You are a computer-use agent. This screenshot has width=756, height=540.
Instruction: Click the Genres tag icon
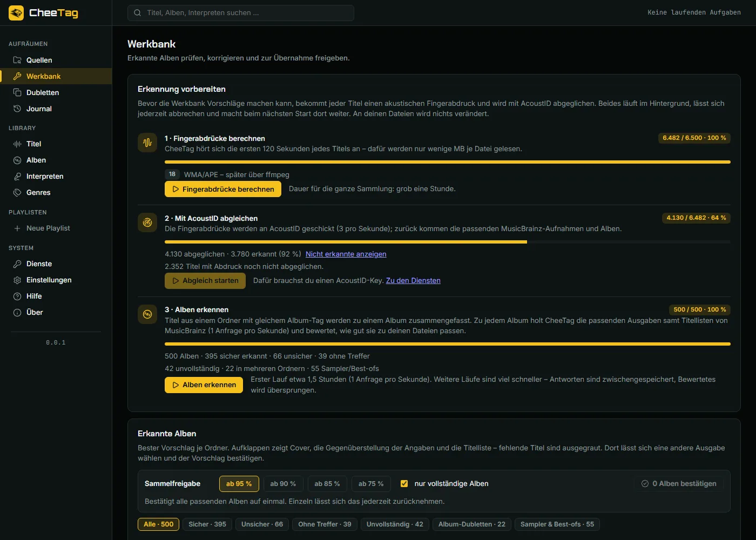click(17, 192)
